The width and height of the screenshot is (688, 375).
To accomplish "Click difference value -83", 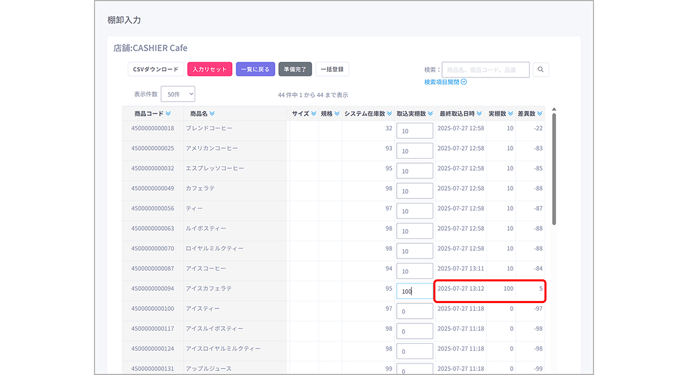I will (x=538, y=148).
